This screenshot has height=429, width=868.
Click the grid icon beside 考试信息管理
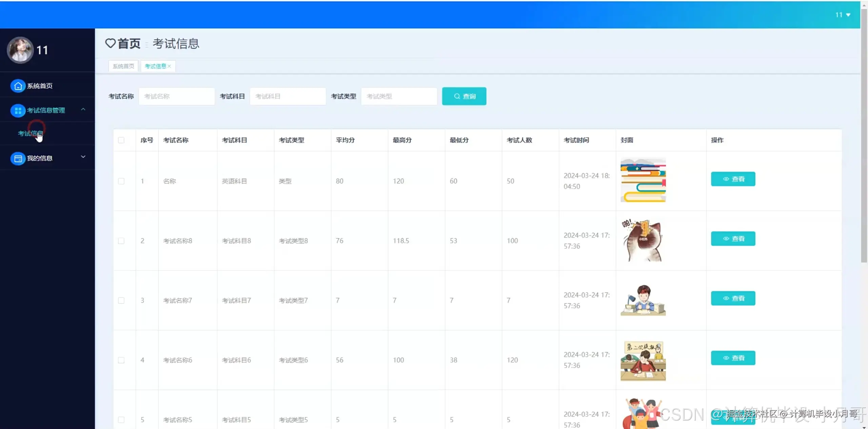18,110
